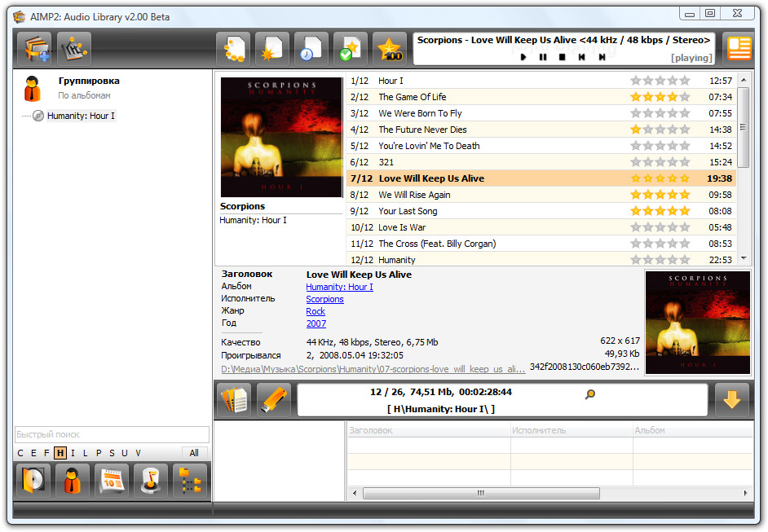Click the grouping person icon beside Группировка

tap(33, 88)
